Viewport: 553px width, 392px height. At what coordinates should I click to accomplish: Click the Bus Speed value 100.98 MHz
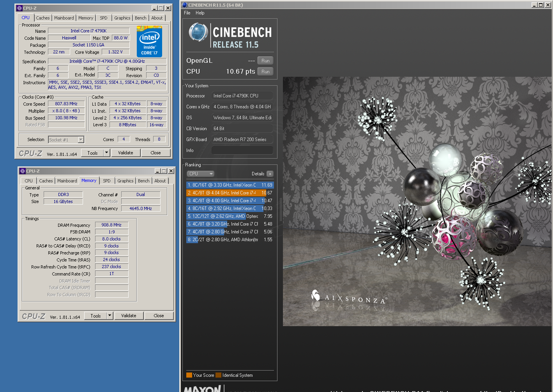66,118
